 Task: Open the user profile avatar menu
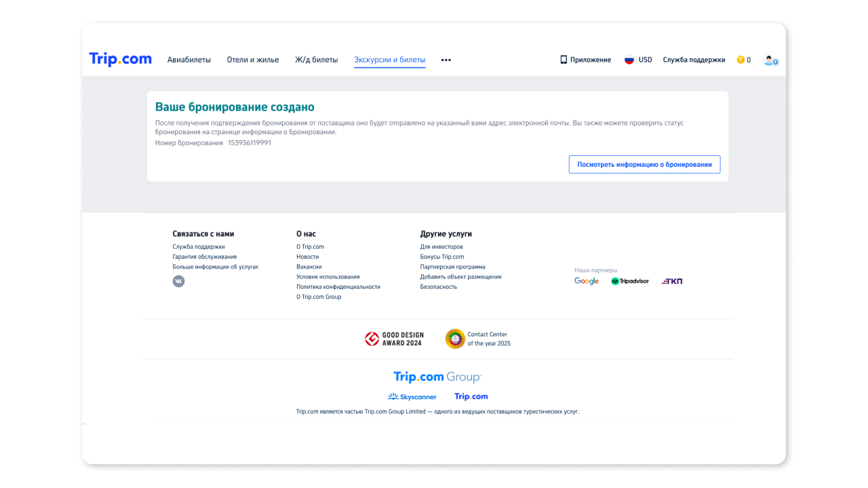click(770, 60)
